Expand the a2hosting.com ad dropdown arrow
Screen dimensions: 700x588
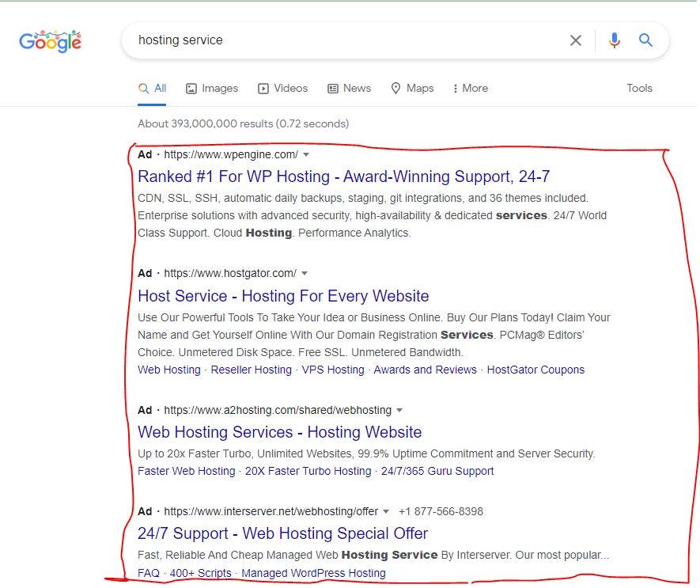tap(399, 410)
